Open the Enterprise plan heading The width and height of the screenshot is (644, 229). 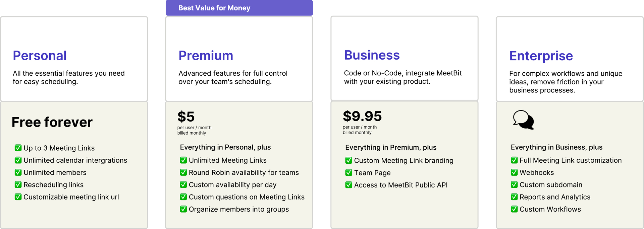[x=541, y=56]
